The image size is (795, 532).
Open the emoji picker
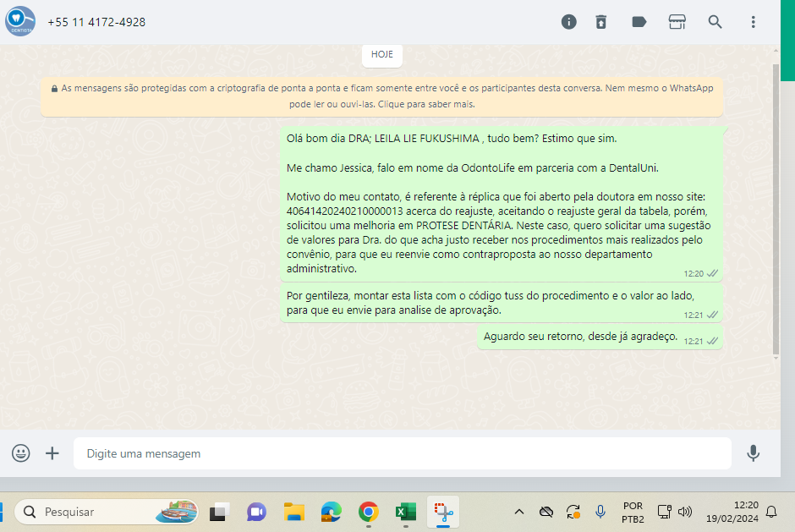point(21,452)
